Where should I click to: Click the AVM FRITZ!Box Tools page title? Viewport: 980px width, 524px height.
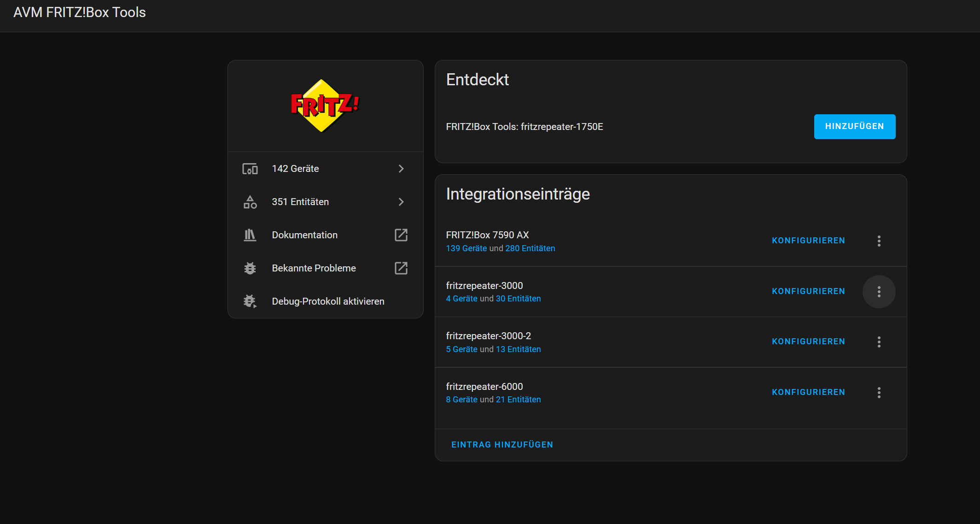pos(80,12)
